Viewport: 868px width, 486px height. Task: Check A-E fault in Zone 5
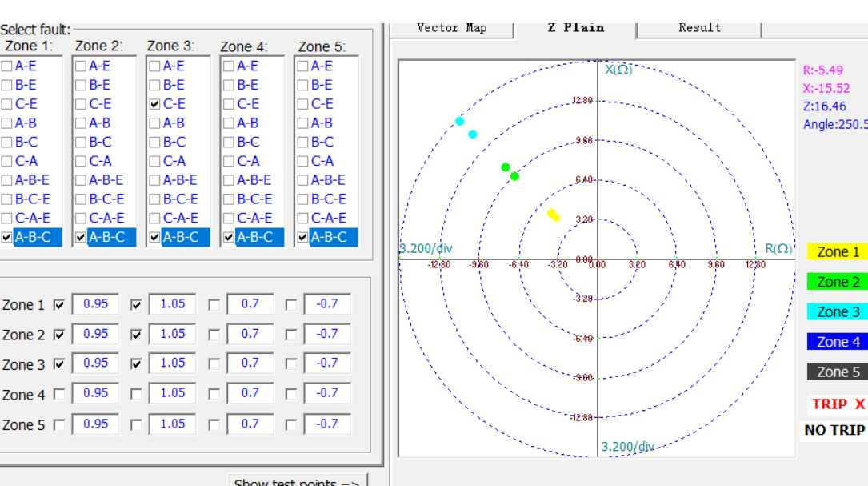[x=302, y=66]
